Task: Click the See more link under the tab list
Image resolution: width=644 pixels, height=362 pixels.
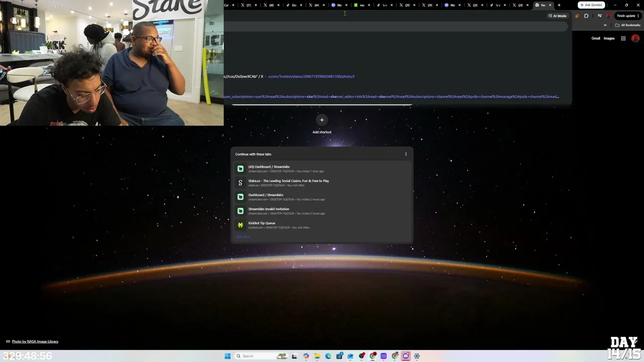Action: [243, 237]
